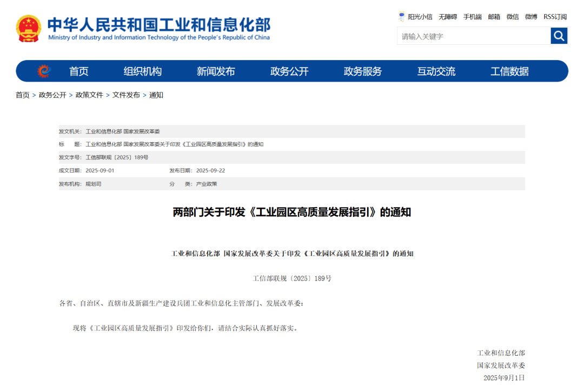584x392 pixels.
Task: Click the swirl icon in navigation bar
Action: [44, 71]
